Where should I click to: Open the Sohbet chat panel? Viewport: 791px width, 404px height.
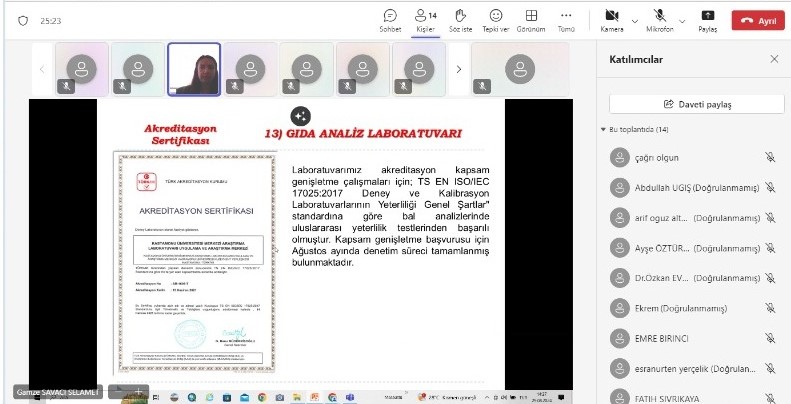click(390, 21)
